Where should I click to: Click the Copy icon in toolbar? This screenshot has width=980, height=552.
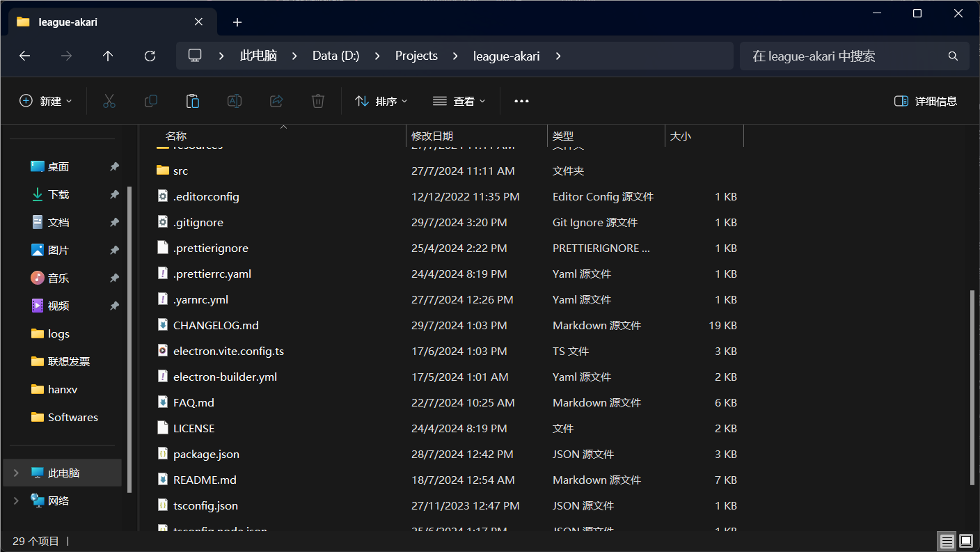pyautogui.click(x=150, y=101)
